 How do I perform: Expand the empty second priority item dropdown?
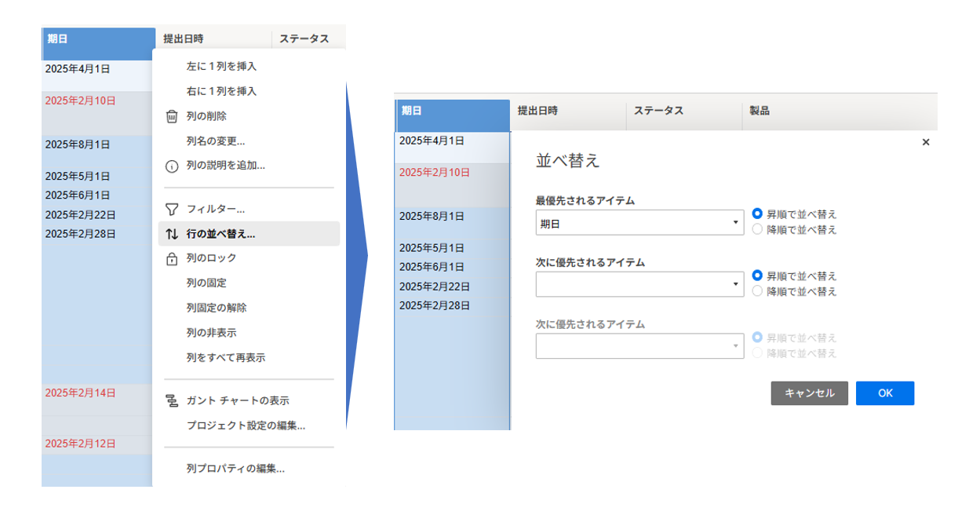(639, 284)
